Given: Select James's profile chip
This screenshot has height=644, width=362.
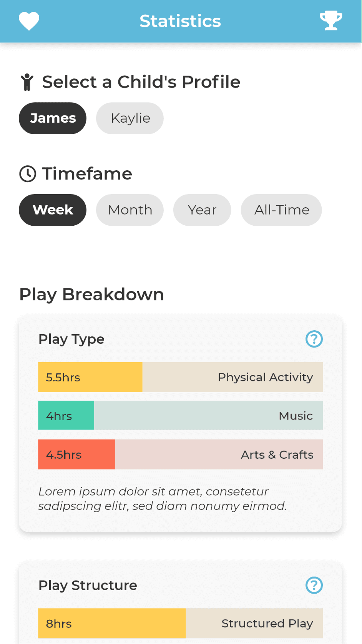Looking at the screenshot, I should (53, 118).
